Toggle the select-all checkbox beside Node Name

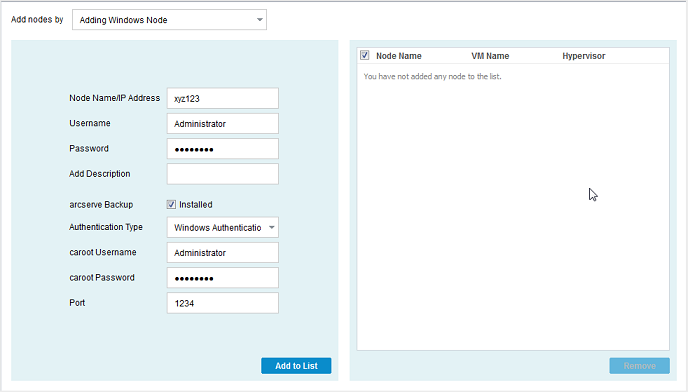pyautogui.click(x=365, y=55)
